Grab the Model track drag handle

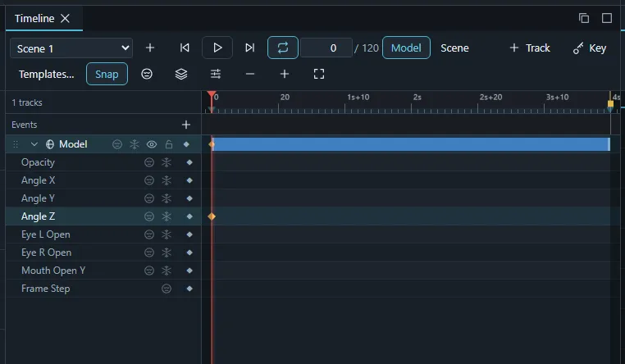(x=16, y=144)
